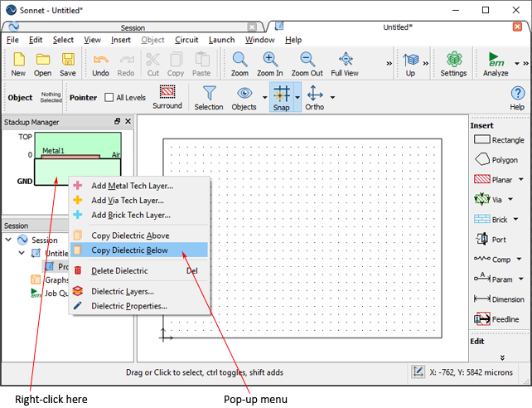Open dropdown arrow next to Via
532x408 pixels.
tap(510, 199)
